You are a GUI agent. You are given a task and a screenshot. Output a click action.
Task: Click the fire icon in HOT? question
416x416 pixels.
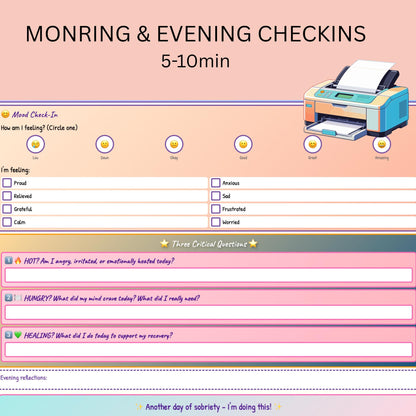tap(18, 260)
